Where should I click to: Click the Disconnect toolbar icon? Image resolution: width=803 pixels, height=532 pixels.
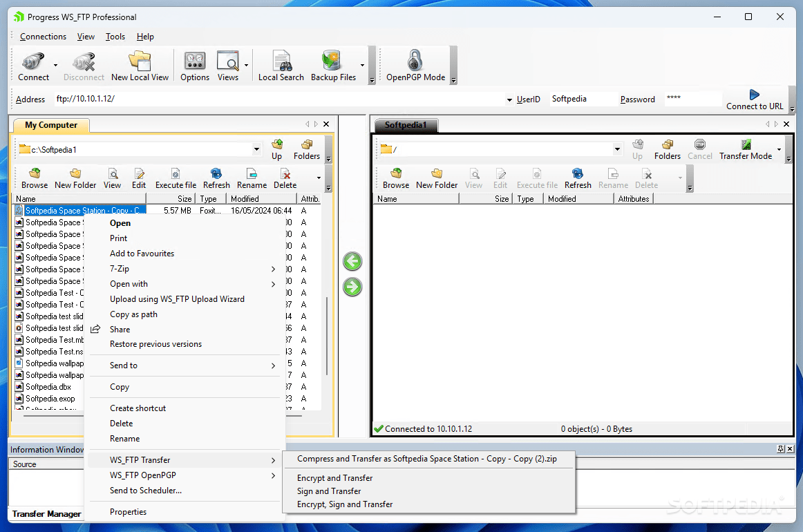click(x=83, y=66)
